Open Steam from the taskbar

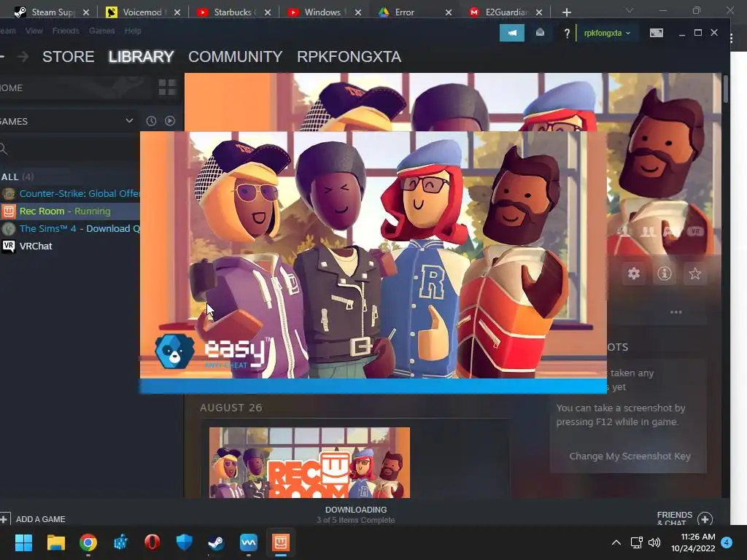pos(216,542)
